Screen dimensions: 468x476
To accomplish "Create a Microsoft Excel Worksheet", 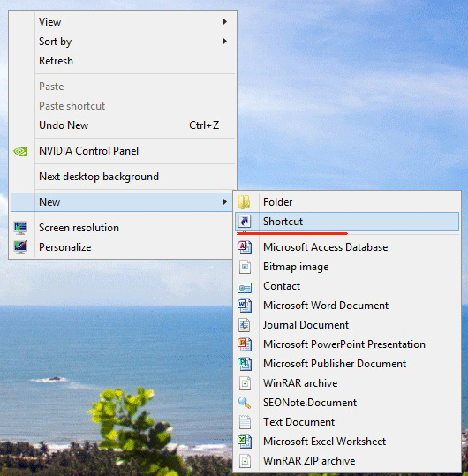I will pyautogui.click(x=347, y=442).
